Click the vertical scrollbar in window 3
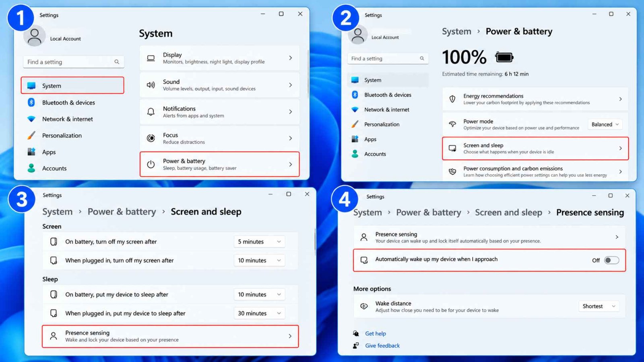 click(x=315, y=241)
